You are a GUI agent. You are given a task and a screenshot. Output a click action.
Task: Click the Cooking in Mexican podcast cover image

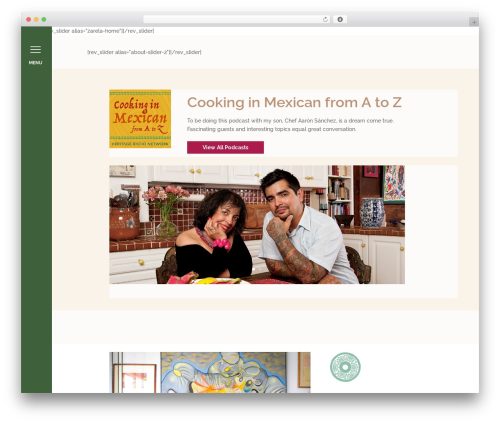click(x=140, y=119)
